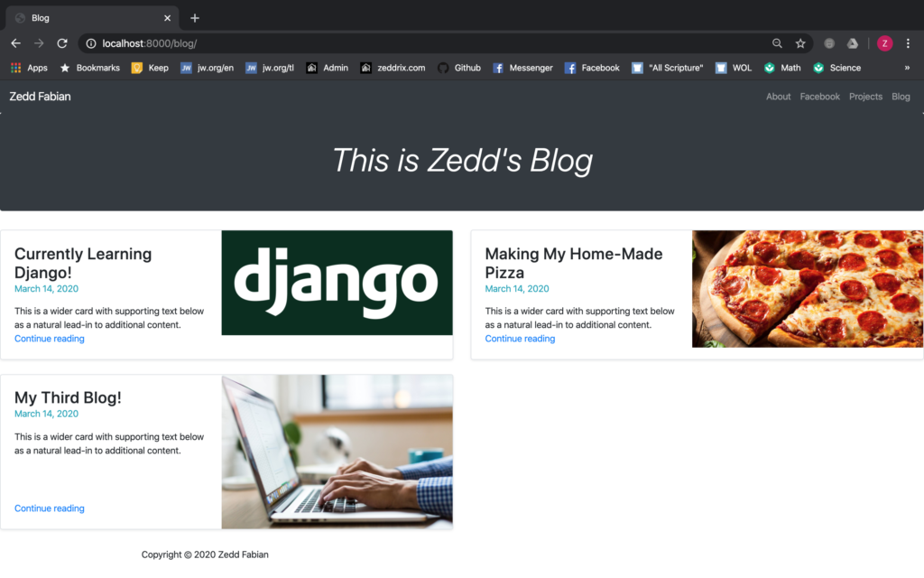Click the laptop thumbnail in My Third Blog

(337, 452)
